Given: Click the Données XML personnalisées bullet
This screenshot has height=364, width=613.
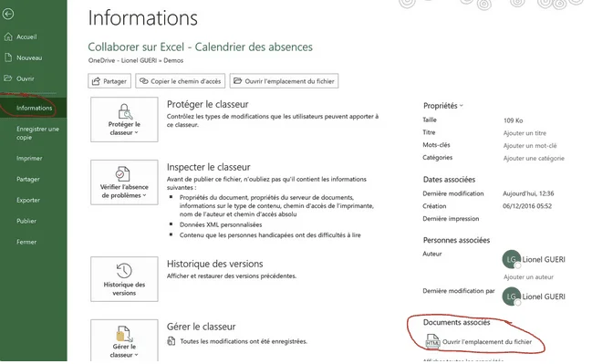Looking at the screenshot, I should (221, 224).
